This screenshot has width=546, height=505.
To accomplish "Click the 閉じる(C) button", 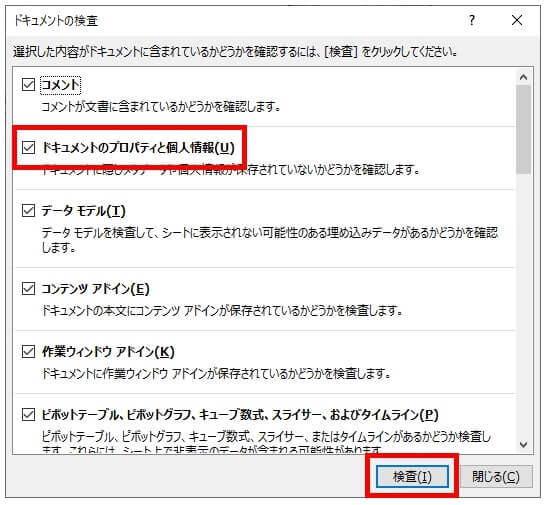I will click(x=496, y=476).
